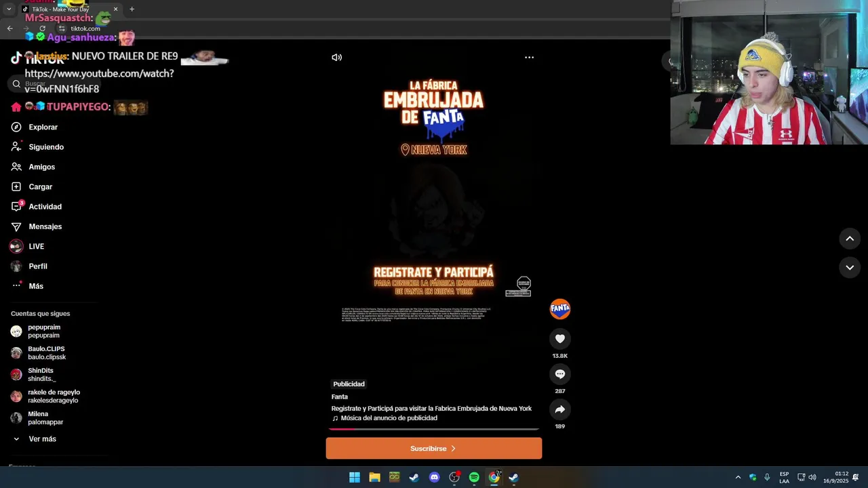The height and width of the screenshot is (488, 868).
Task: Go back in the browser
Action: pos(9,28)
